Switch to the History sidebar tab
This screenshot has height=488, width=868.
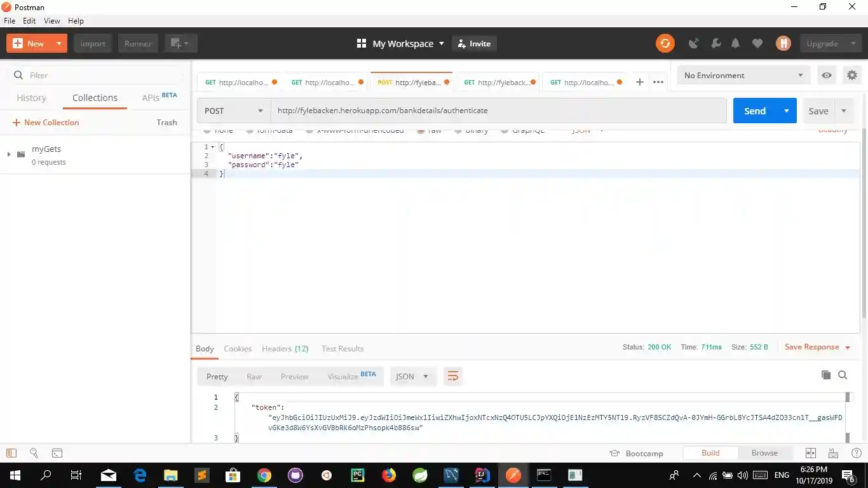(x=31, y=98)
